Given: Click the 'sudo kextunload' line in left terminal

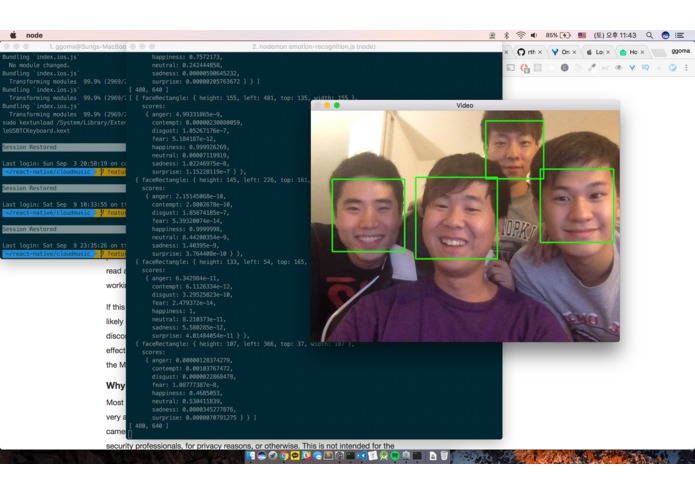Looking at the screenshot, I should (x=64, y=122).
